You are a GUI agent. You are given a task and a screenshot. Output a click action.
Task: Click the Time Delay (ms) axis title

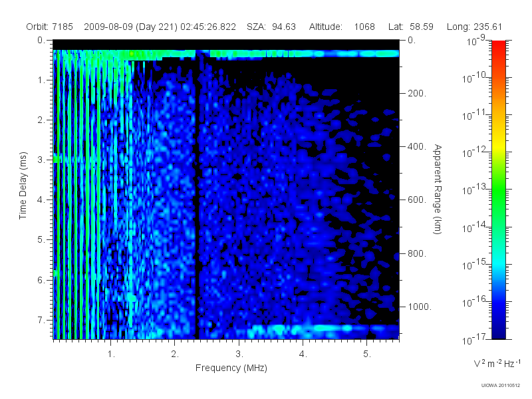point(23,186)
